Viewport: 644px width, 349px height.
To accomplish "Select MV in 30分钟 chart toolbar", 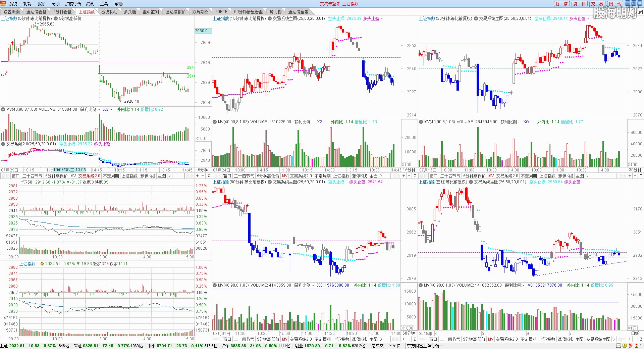I will pos(491,176).
